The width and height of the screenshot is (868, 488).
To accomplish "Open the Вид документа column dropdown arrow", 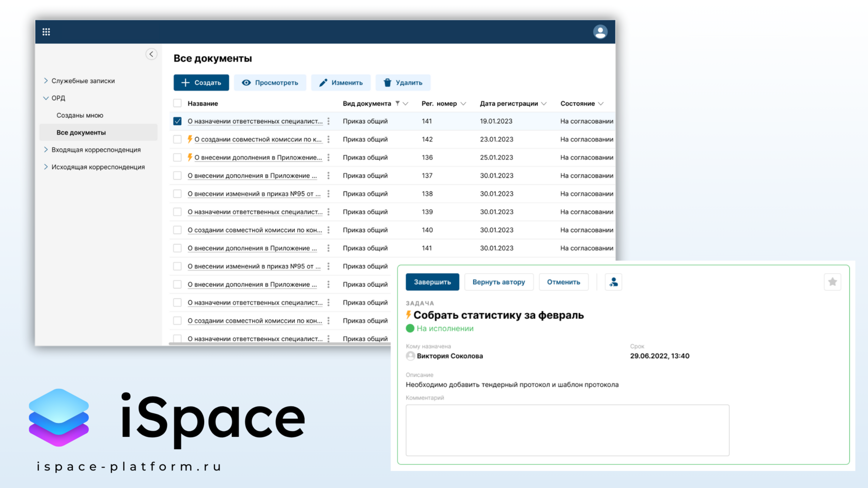I will click(406, 104).
